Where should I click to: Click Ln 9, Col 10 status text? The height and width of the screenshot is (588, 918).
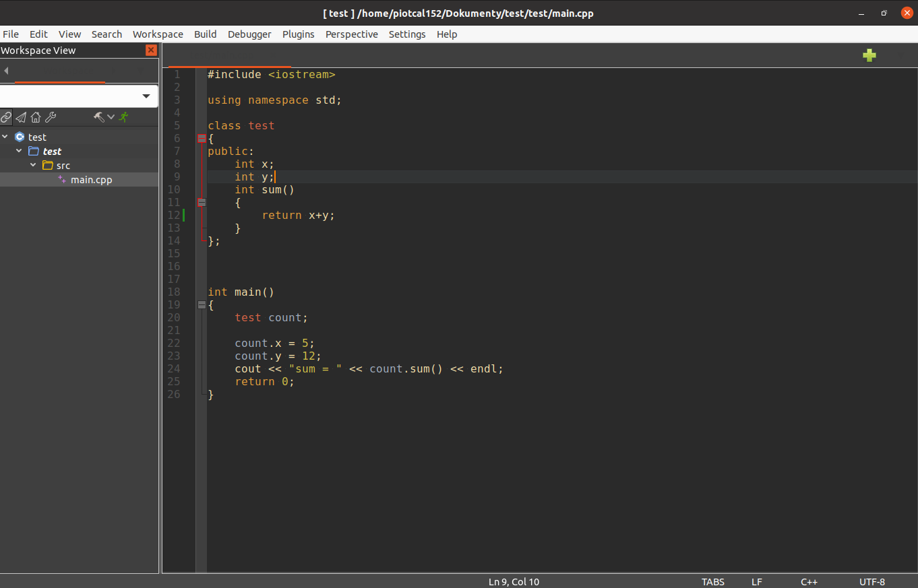coord(514,582)
